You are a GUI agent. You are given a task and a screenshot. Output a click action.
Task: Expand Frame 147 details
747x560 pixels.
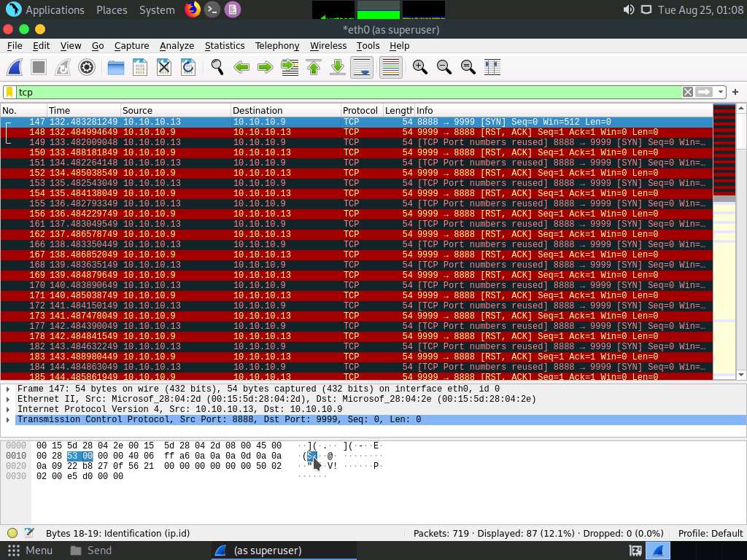(x=8, y=389)
